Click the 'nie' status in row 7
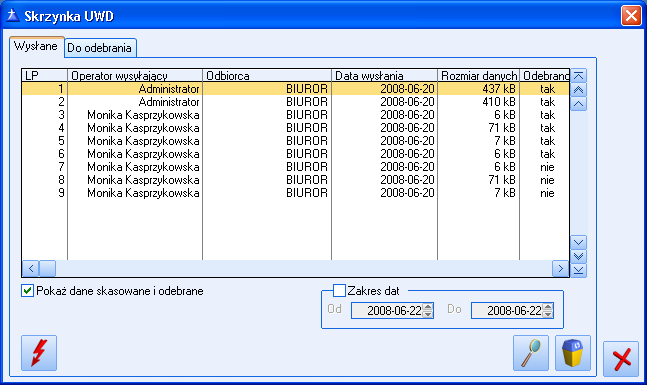The width and height of the screenshot is (647, 385). coord(547,167)
